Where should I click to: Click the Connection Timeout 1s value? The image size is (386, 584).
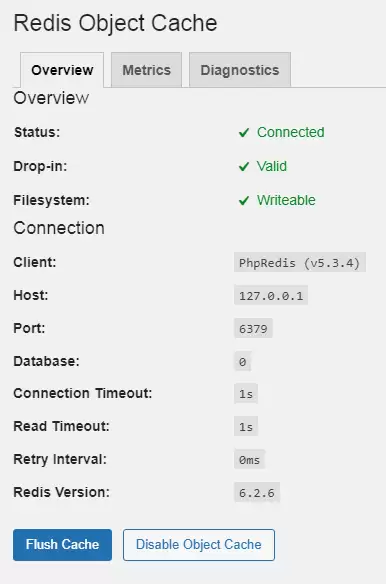tap(246, 394)
